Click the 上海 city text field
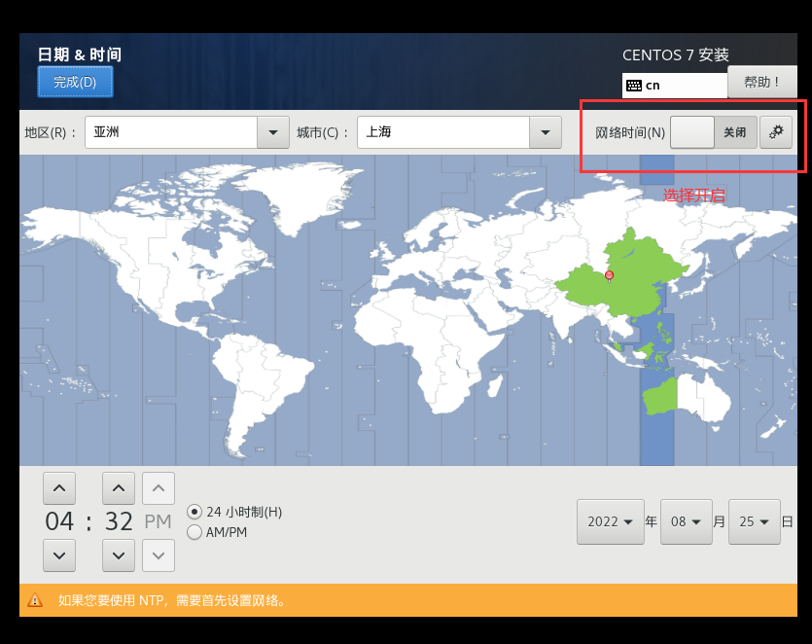812x644 pixels. [443, 132]
